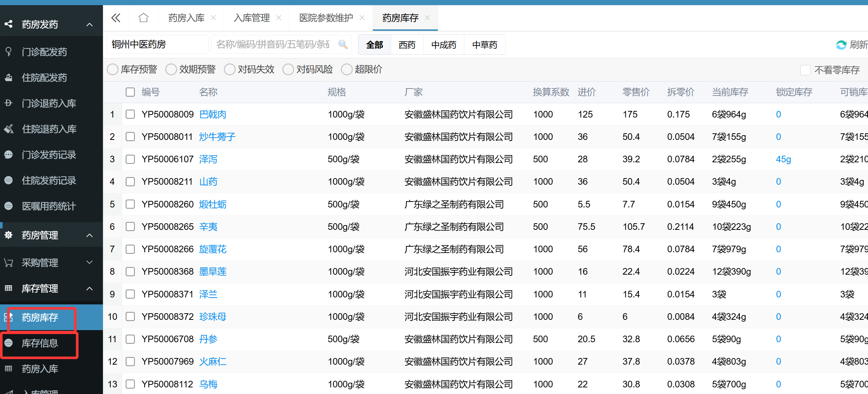Click the home icon in tab bar
The width and height of the screenshot is (868, 394).
pos(143,18)
